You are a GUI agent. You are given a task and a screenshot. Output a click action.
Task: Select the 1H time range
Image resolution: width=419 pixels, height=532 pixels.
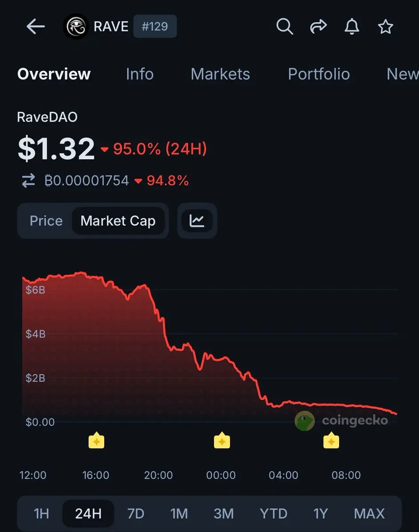coord(41,513)
